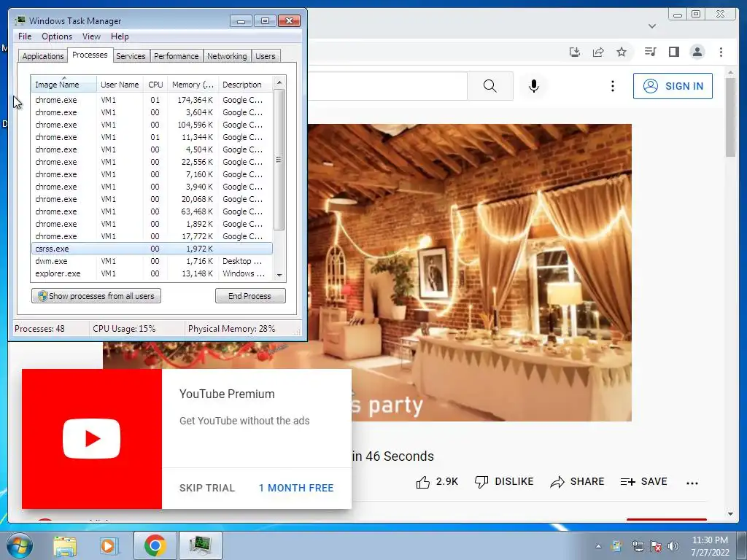This screenshot has width=747, height=560.
Task: Click Chrome page vertical scrollbar thumb
Action: (x=730, y=117)
